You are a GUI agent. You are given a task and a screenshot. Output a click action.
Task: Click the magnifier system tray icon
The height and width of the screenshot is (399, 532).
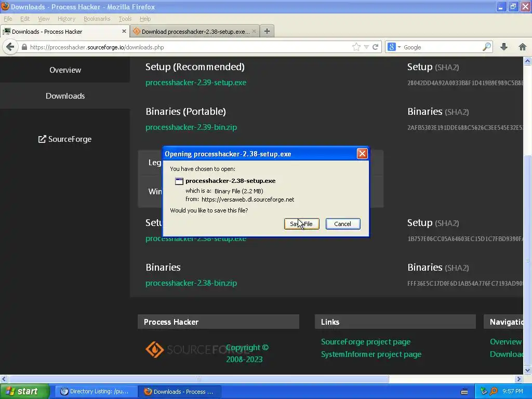click(494, 391)
